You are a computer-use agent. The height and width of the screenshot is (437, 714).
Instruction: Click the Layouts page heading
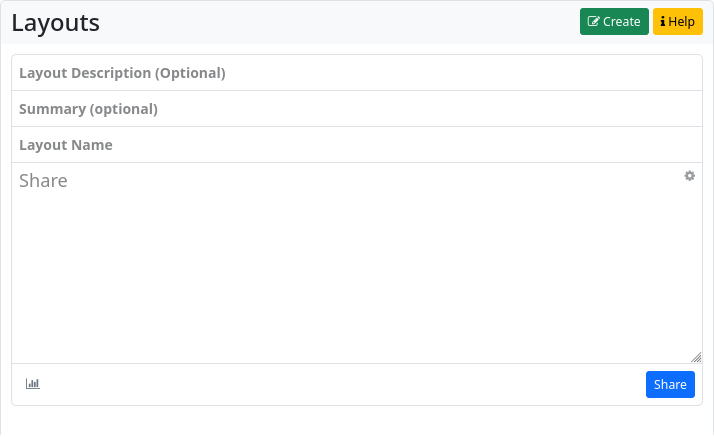click(56, 23)
